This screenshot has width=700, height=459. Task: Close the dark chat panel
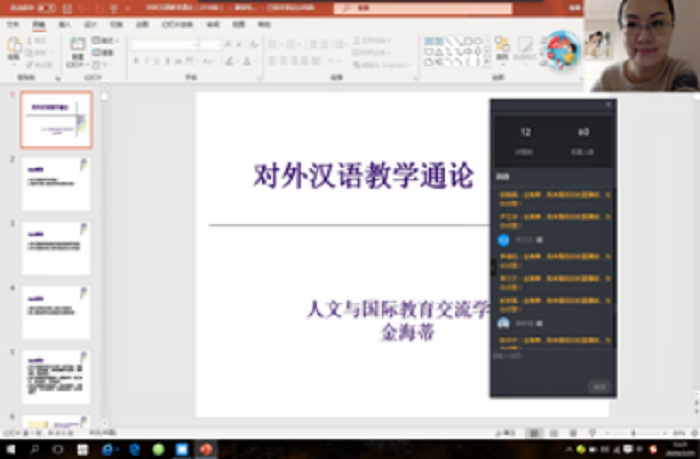tap(608, 104)
